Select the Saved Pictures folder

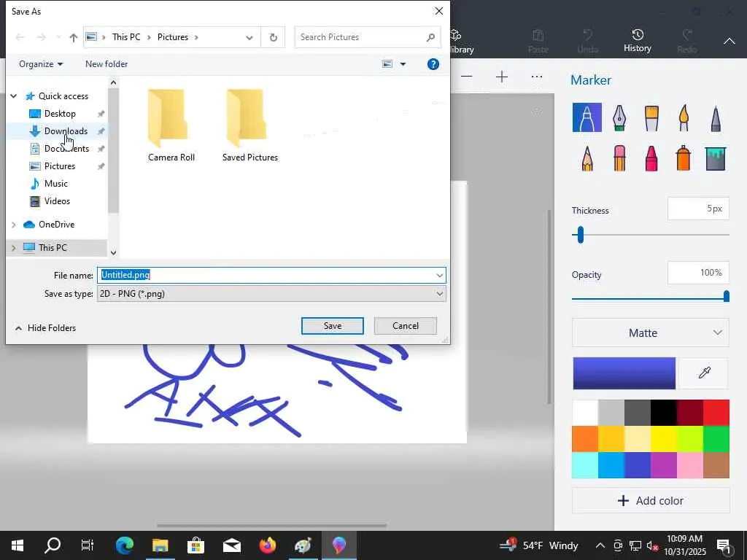tap(249, 125)
